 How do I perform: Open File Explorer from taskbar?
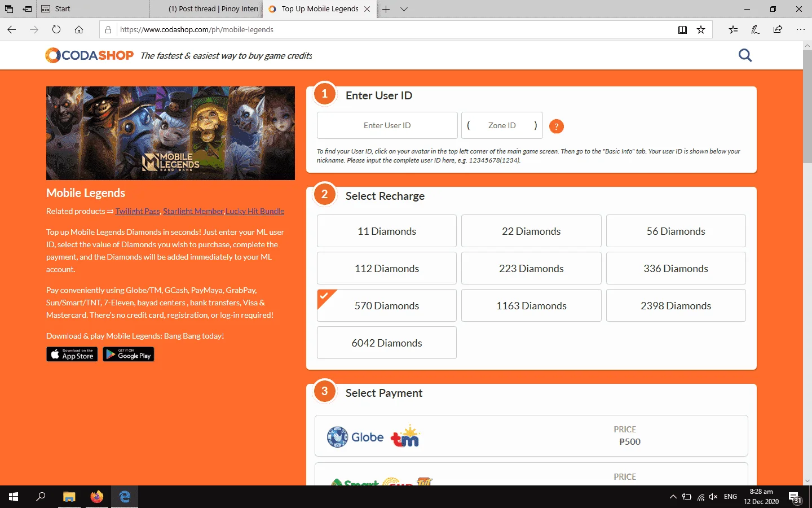[x=69, y=497]
